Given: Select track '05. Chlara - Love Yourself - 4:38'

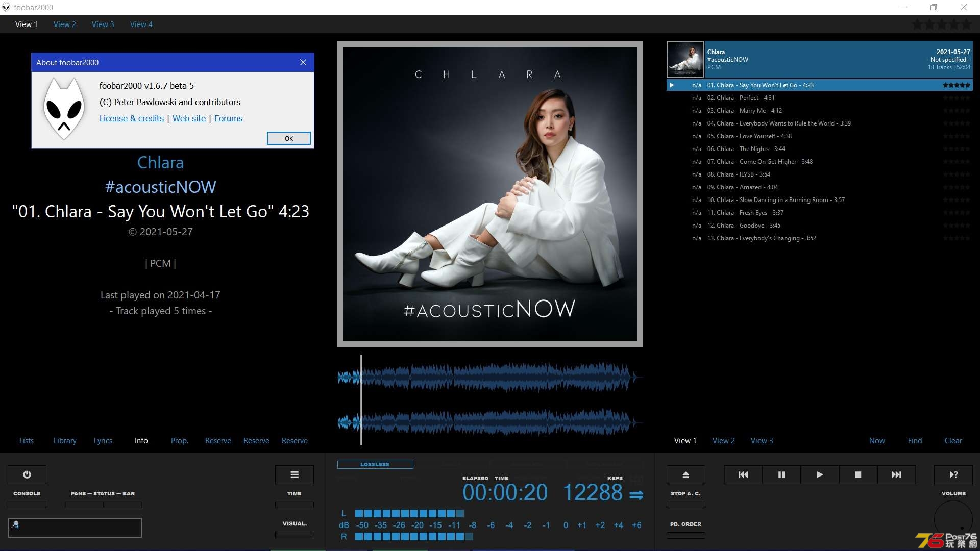Looking at the screenshot, I should point(819,136).
